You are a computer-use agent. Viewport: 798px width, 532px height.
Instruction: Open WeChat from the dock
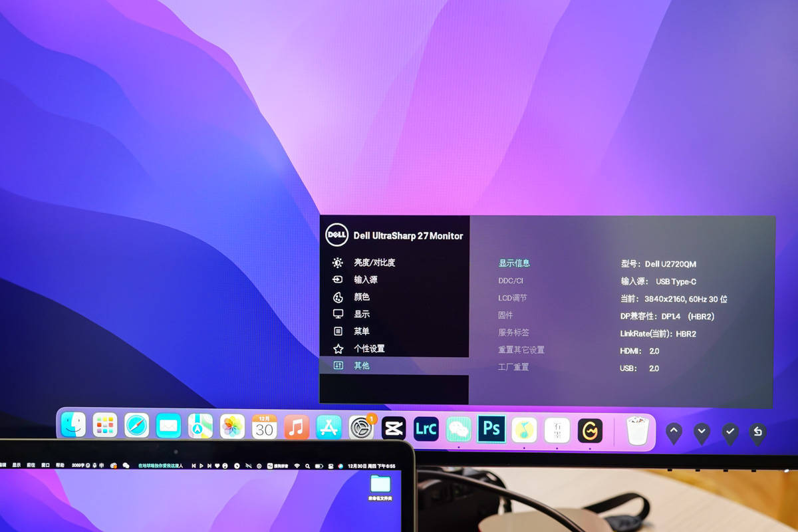click(x=458, y=429)
